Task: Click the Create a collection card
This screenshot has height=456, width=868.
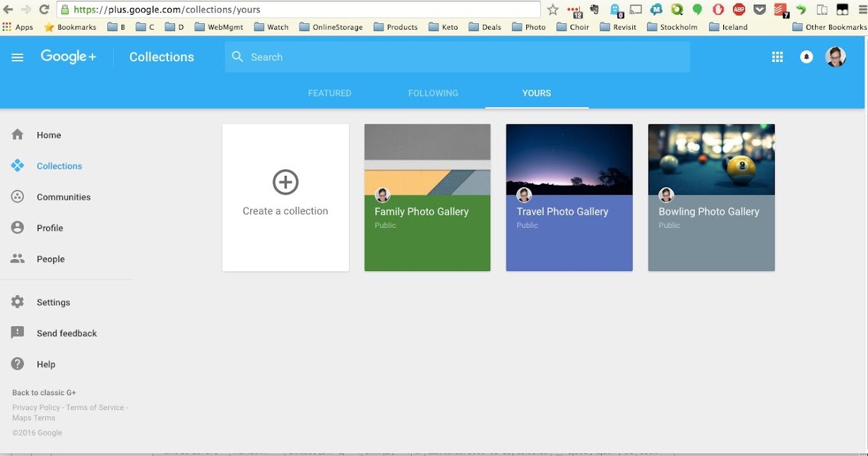Action: pos(285,198)
